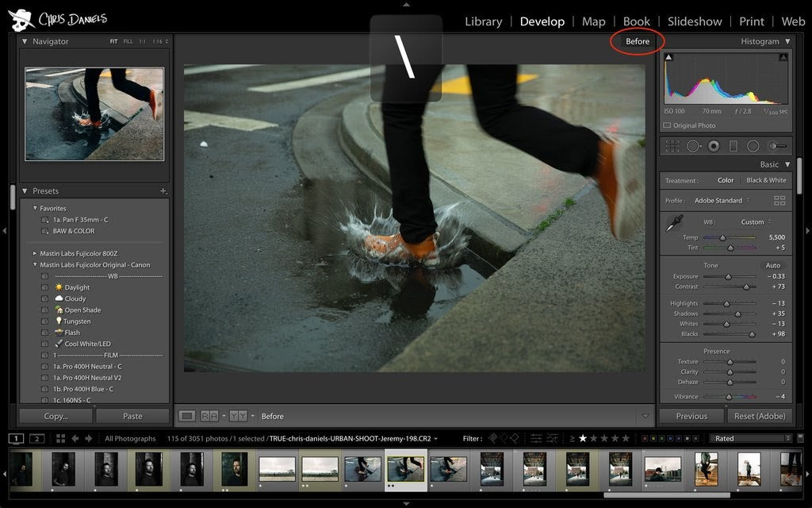812x508 pixels.
Task: Collapse the Histogram panel
Action: click(787, 41)
